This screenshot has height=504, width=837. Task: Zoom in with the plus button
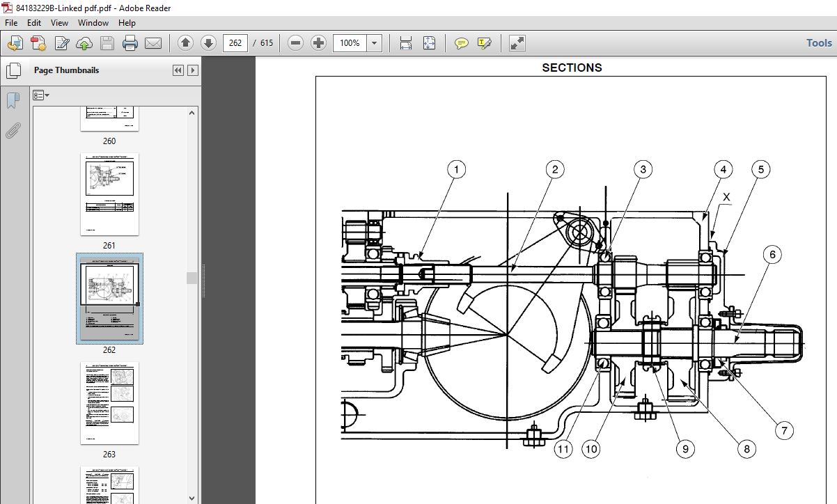click(318, 43)
